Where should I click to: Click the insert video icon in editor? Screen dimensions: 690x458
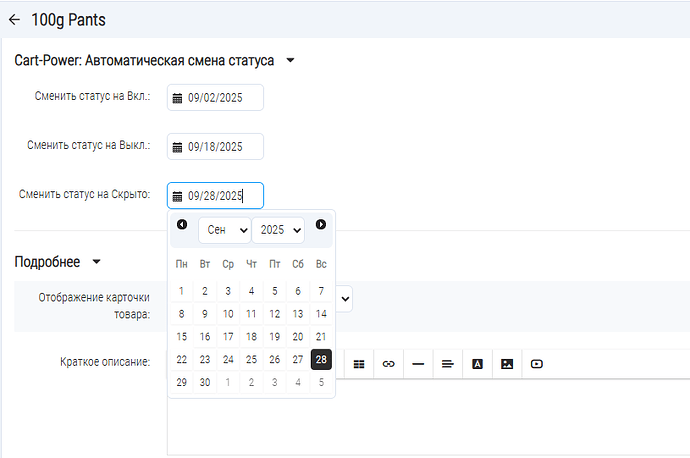tap(537, 364)
